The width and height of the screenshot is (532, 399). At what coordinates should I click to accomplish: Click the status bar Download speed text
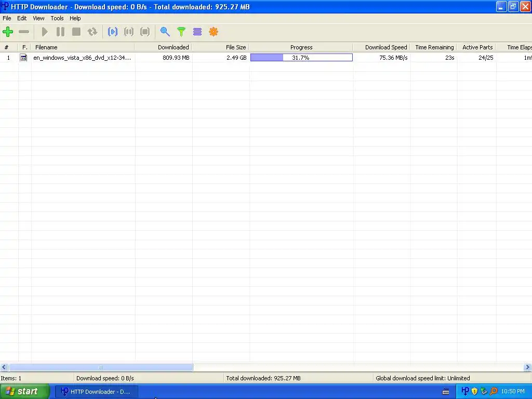[x=105, y=378]
